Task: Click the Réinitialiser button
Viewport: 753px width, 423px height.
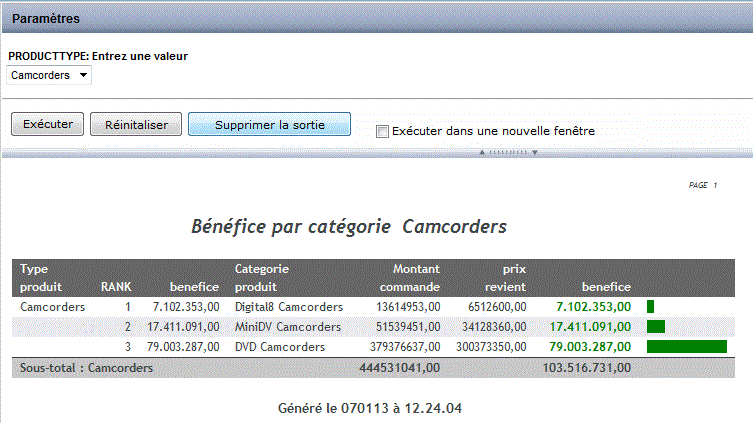Action: [135, 124]
